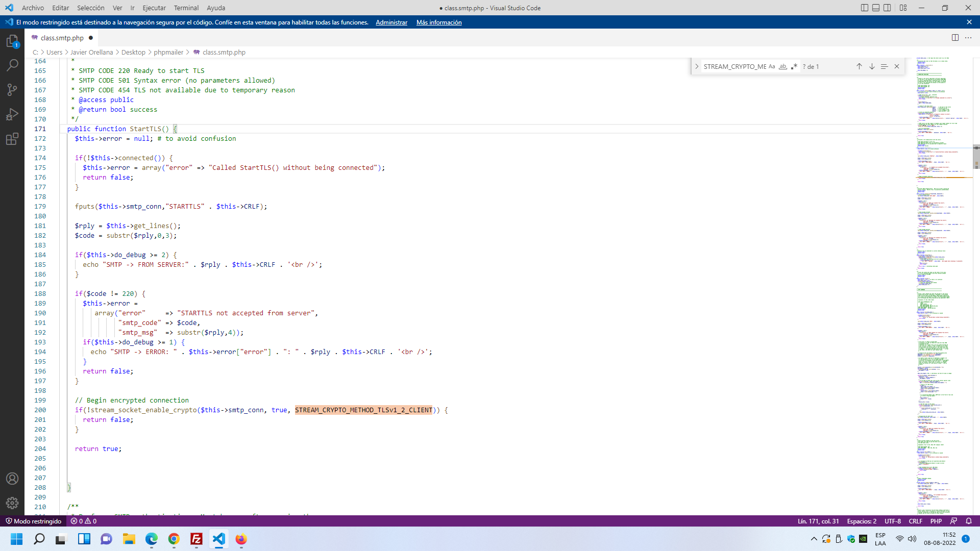Expand the class.smtp.php breadcrumb segment
This screenshot has width=980, height=551.
pos(224,52)
